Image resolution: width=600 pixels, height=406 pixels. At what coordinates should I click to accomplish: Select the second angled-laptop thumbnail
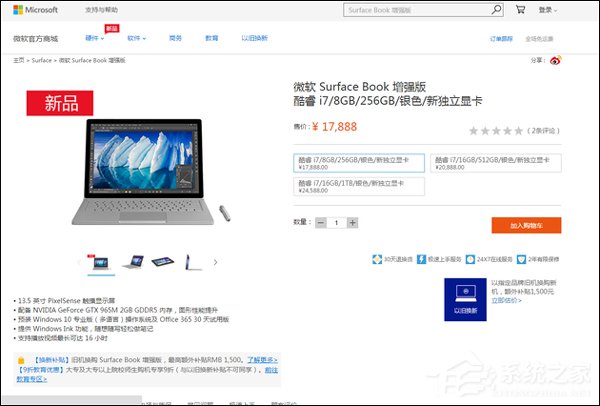pyautogui.click(x=133, y=263)
